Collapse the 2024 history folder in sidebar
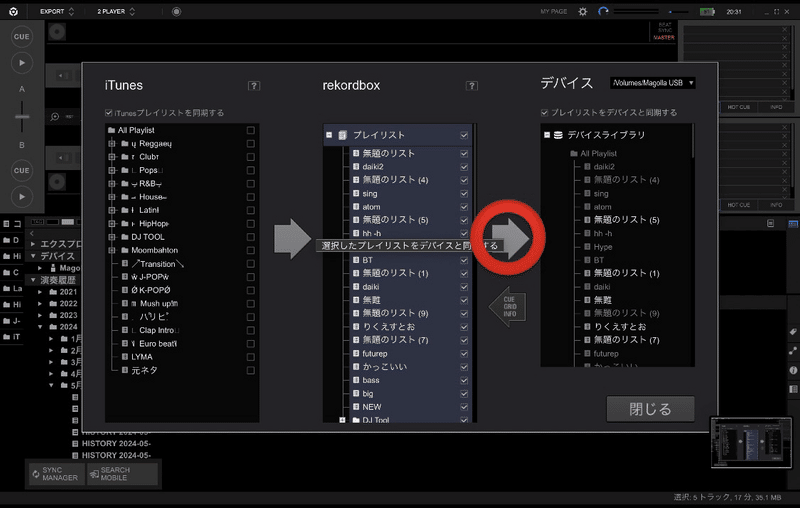Viewport: 800px width, 508px height. [x=40, y=327]
